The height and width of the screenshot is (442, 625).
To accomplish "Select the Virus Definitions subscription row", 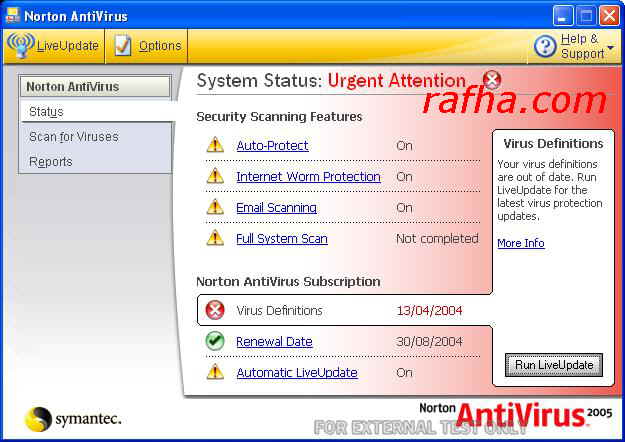I will pos(344,310).
